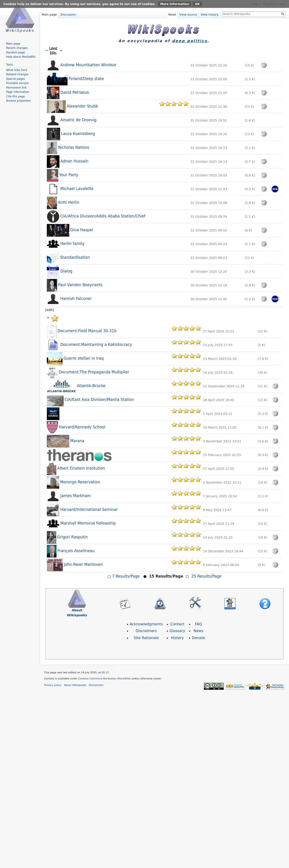Open Printable version from sidebar tools
The width and height of the screenshot is (289, 868).
click(x=18, y=83)
